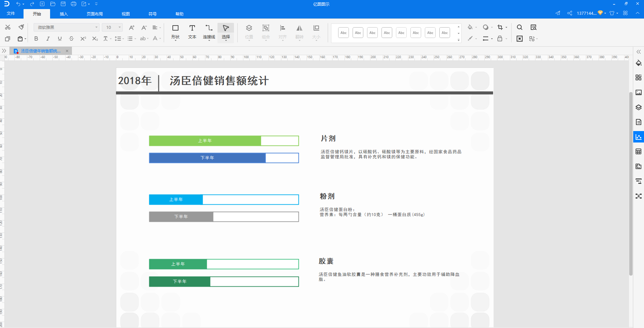Open the line spacing dropdown

[x=119, y=39]
